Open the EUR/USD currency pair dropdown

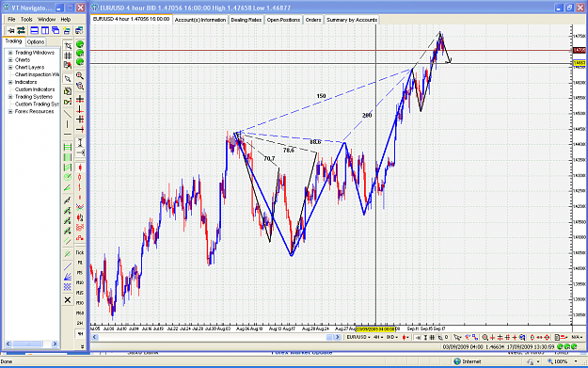358,337
